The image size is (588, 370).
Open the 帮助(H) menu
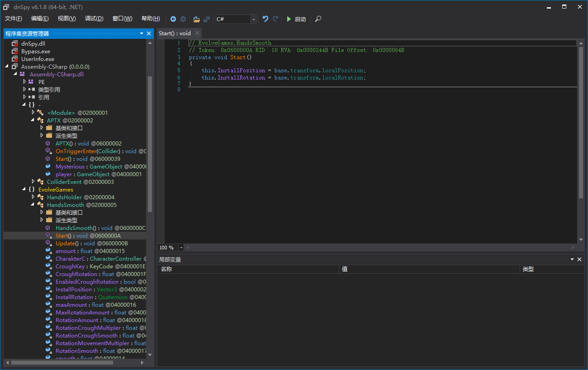click(x=151, y=19)
